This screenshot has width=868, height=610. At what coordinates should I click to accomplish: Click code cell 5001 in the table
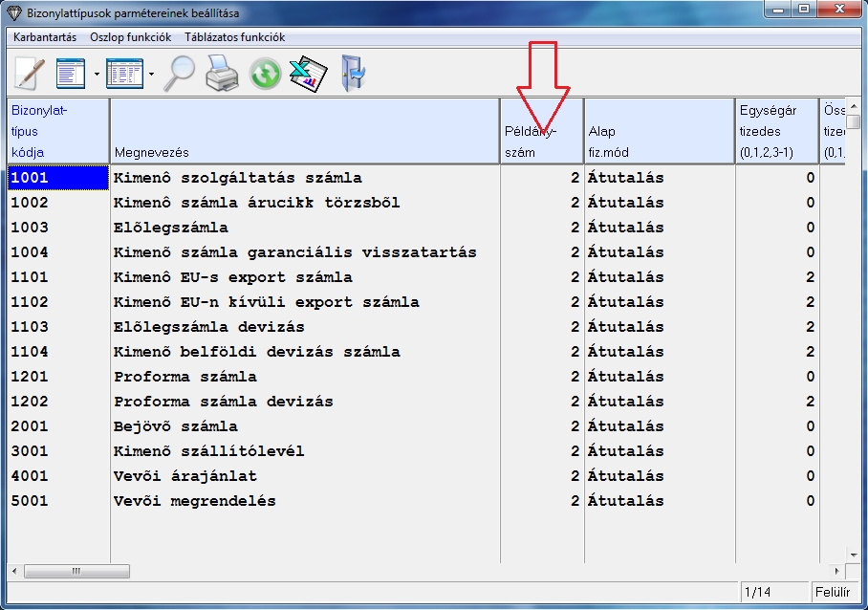[30, 501]
